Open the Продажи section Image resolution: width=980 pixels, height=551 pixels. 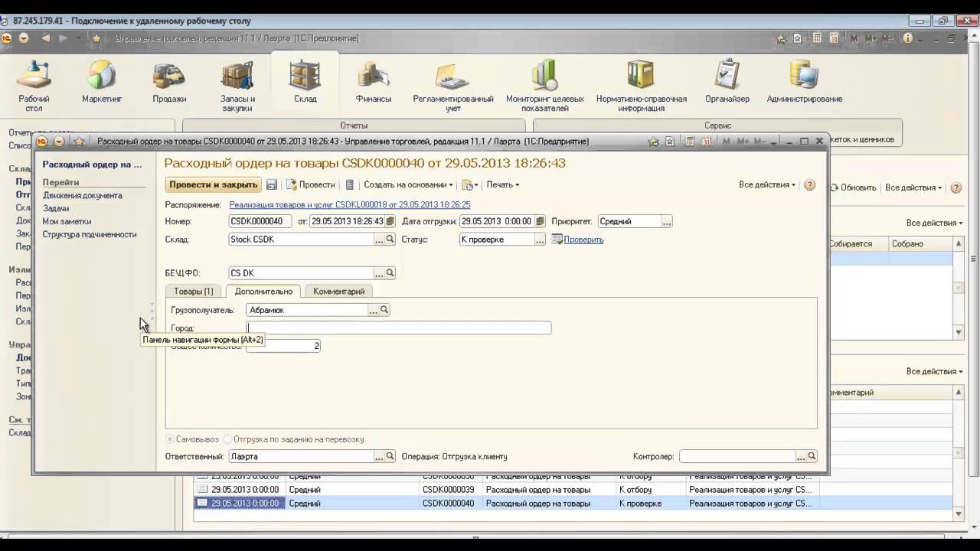[169, 81]
